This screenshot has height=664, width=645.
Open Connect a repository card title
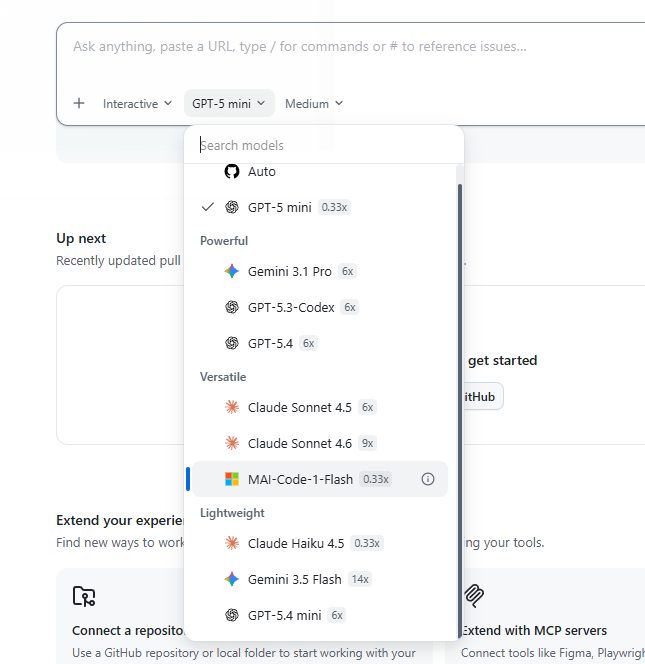(128, 630)
